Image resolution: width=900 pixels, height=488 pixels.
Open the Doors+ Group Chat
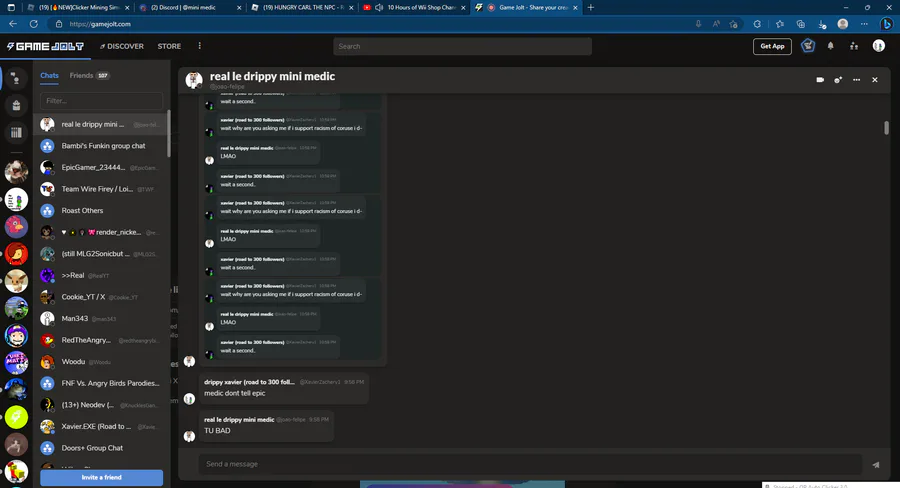click(101, 448)
